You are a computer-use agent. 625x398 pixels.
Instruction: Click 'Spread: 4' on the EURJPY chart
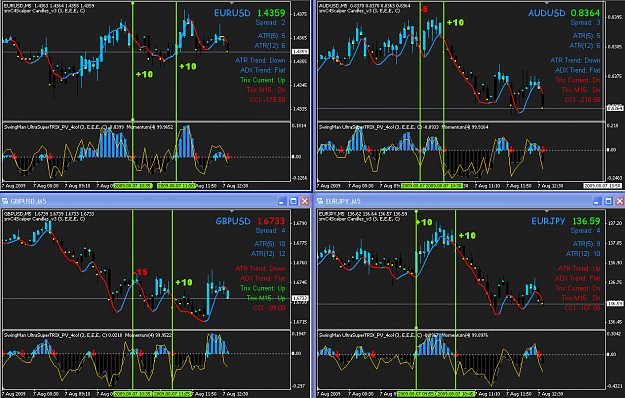click(x=585, y=231)
